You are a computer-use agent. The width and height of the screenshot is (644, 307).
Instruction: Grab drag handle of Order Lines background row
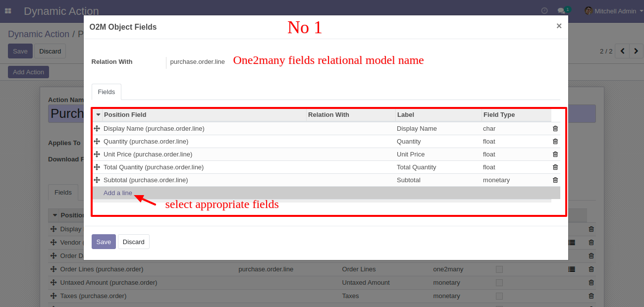(54, 269)
